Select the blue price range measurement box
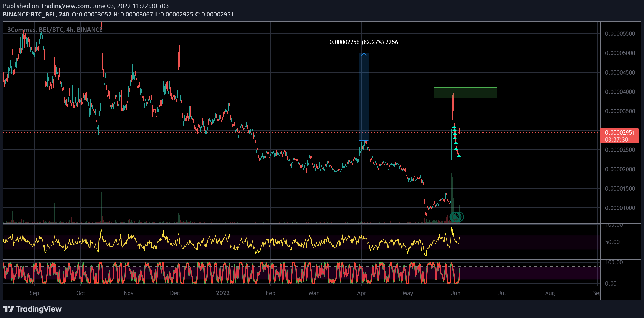This screenshot has width=644, height=318. (364, 96)
